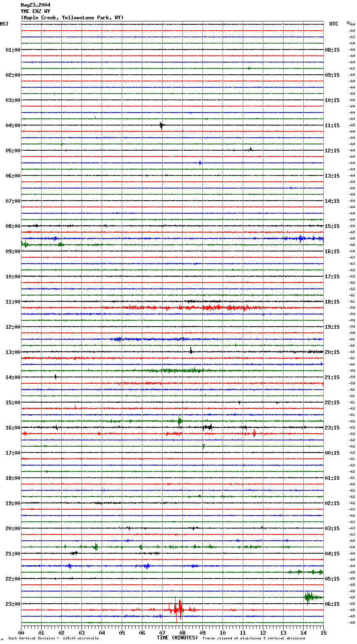Click the 00 minute tick on the time axis
The width and height of the screenshot is (357, 644).
pyautogui.click(x=21, y=633)
